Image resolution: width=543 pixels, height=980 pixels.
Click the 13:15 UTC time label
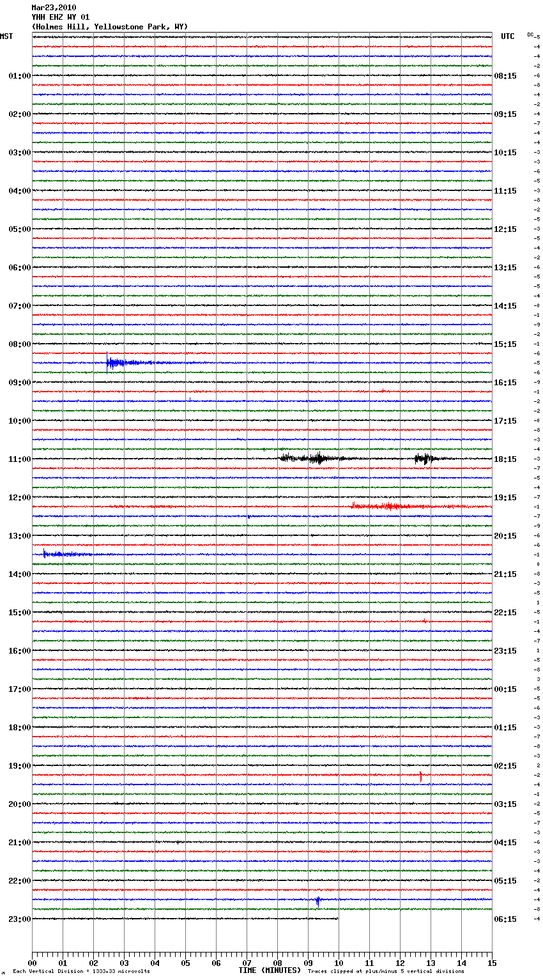click(x=505, y=268)
